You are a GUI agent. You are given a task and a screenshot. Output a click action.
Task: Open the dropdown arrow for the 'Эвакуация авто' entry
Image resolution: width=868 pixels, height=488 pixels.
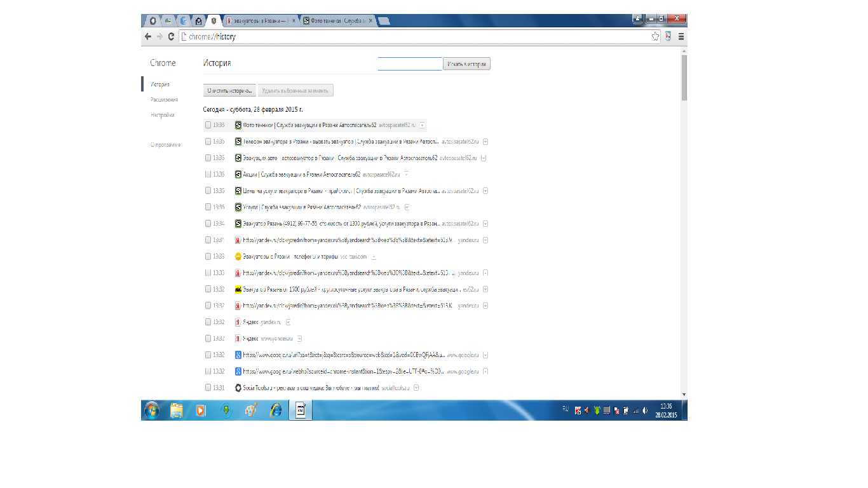click(484, 158)
